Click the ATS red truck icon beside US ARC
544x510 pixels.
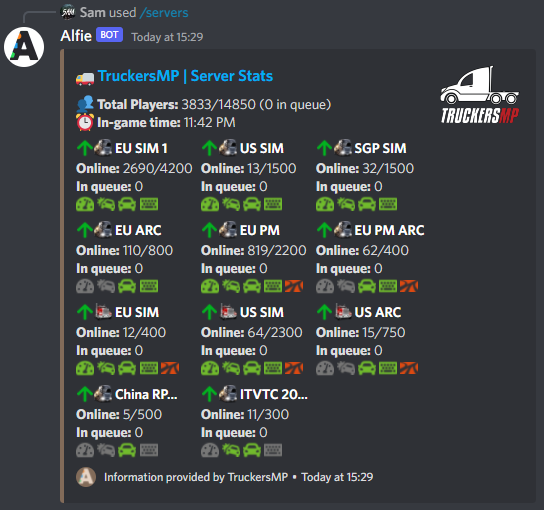(343, 312)
